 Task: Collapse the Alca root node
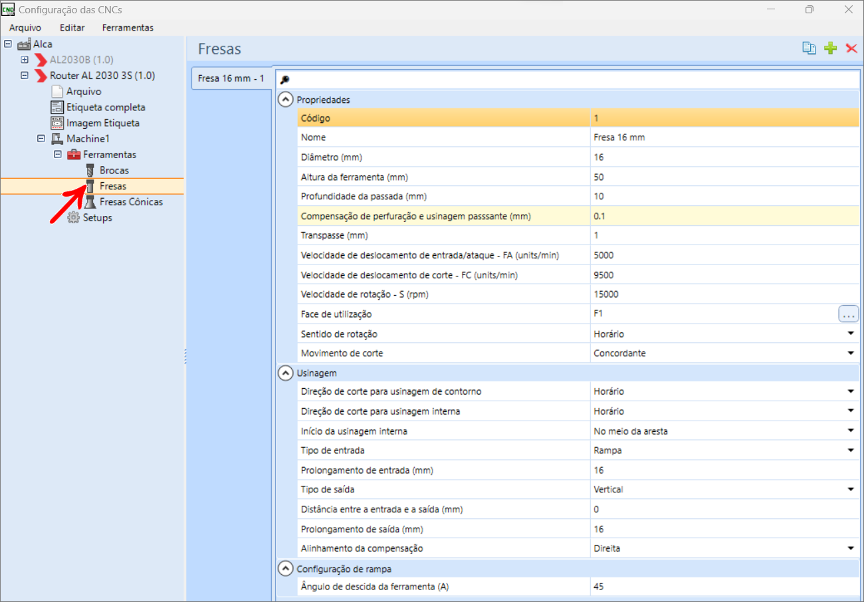(8, 45)
